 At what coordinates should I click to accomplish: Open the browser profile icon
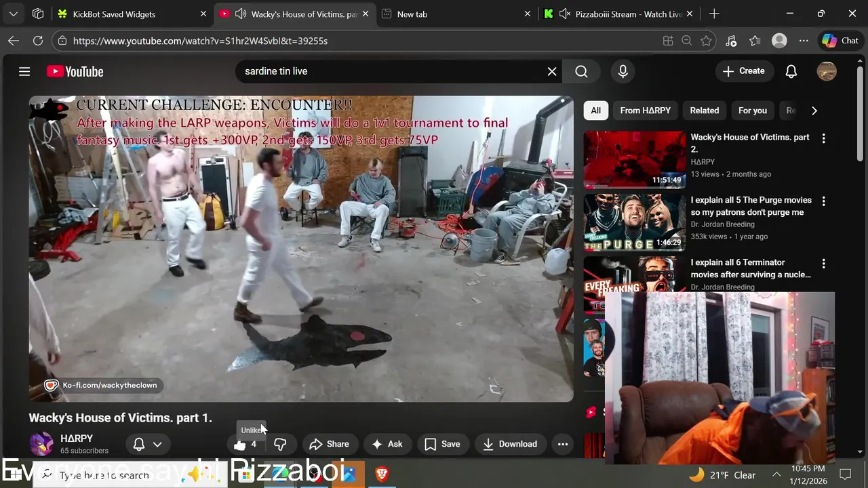(779, 41)
